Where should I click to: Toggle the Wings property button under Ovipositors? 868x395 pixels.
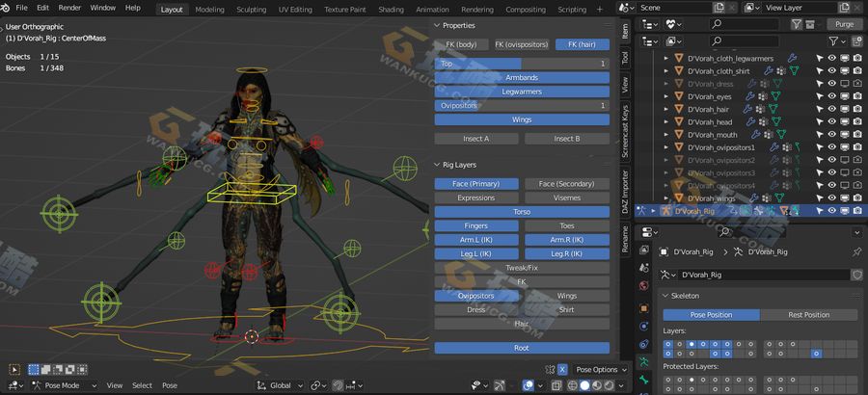coord(522,119)
